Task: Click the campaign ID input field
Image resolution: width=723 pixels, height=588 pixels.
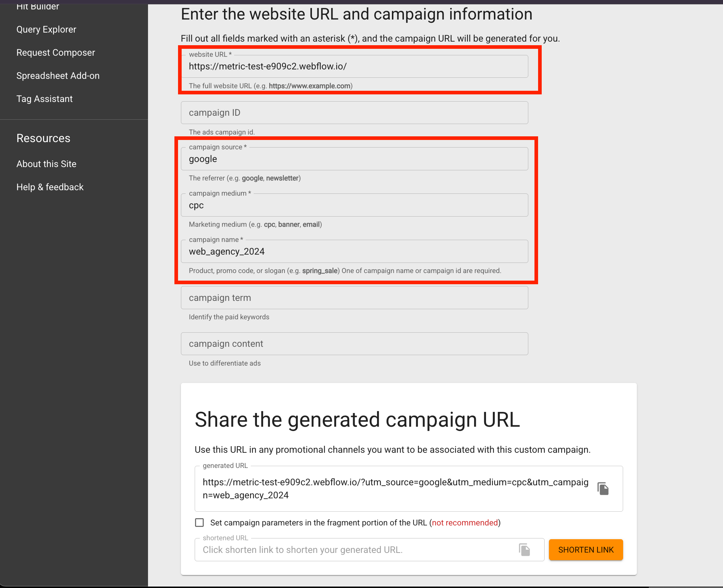Action: point(354,112)
